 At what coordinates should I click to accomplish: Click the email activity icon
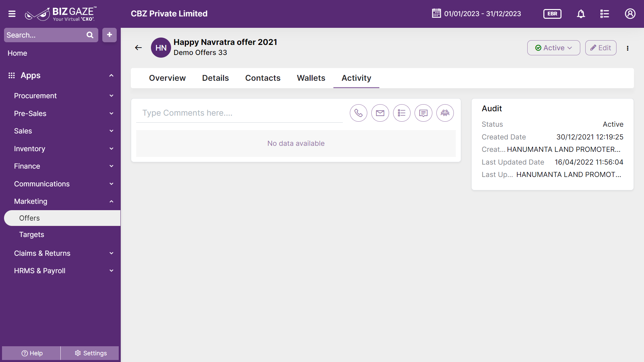(x=380, y=113)
